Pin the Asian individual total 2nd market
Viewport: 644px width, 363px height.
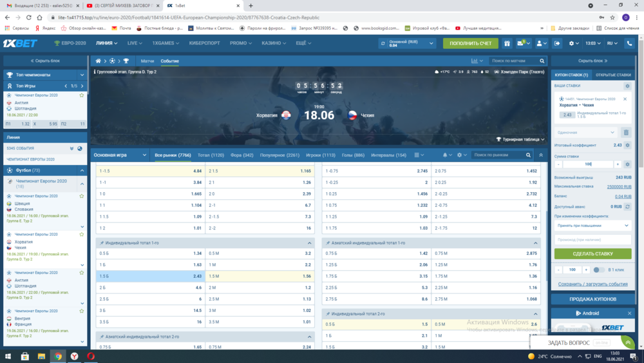point(102,337)
